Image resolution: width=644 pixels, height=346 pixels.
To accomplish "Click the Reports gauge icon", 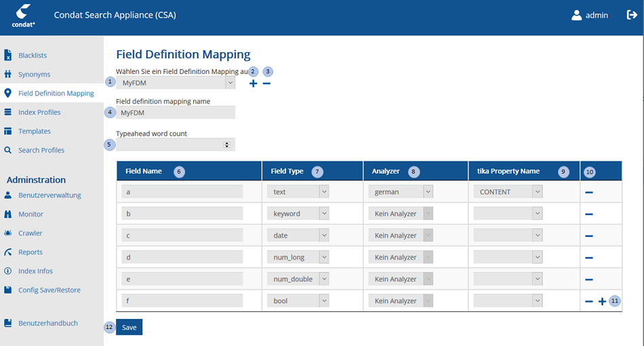I will coord(8,252).
